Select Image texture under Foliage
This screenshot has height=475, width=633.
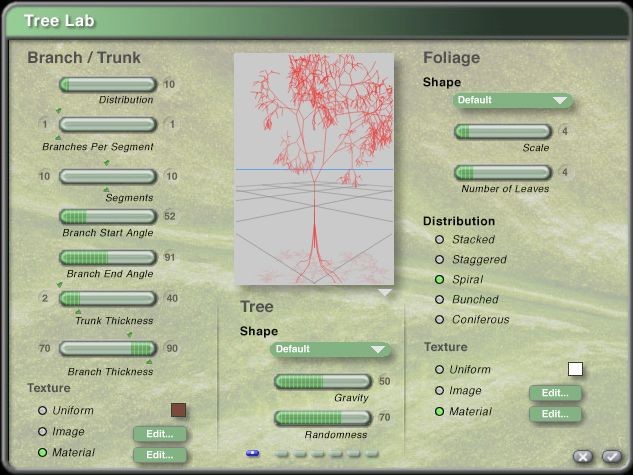pos(439,391)
